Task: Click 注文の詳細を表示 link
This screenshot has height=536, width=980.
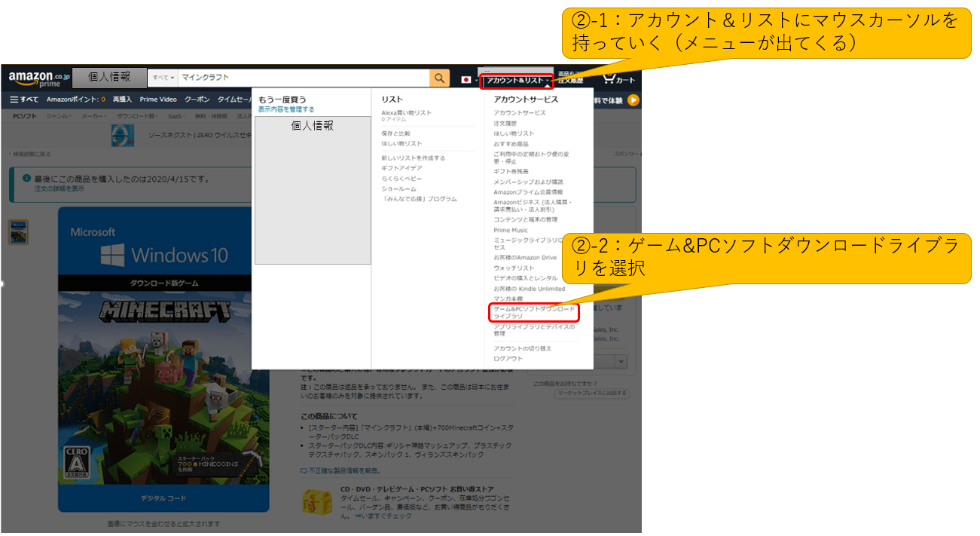Action: tap(60, 188)
